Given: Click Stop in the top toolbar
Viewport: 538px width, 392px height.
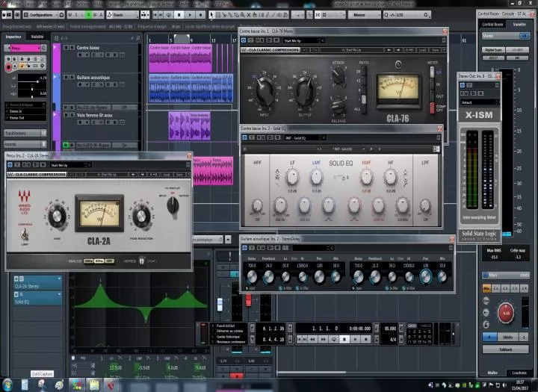Looking at the screenshot, I should tap(179, 15).
